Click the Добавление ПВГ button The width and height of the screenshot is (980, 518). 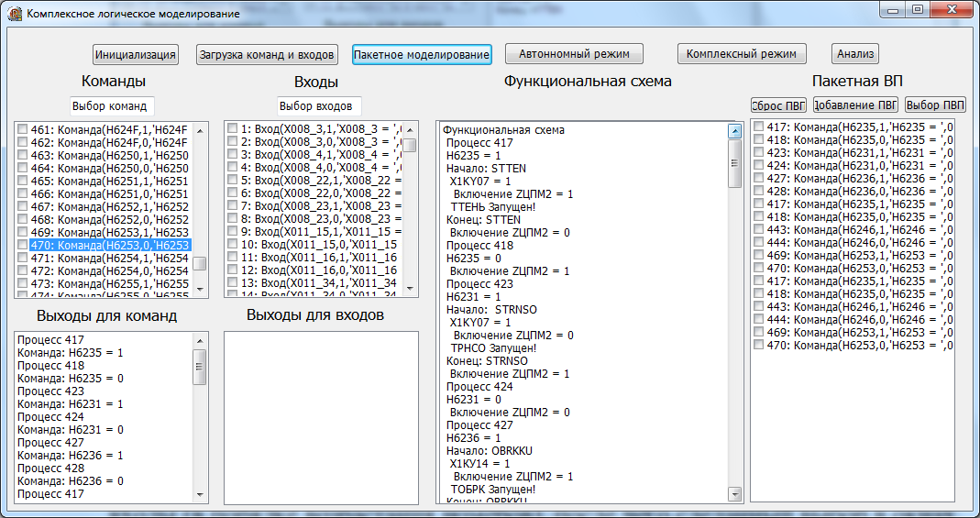[x=855, y=105]
